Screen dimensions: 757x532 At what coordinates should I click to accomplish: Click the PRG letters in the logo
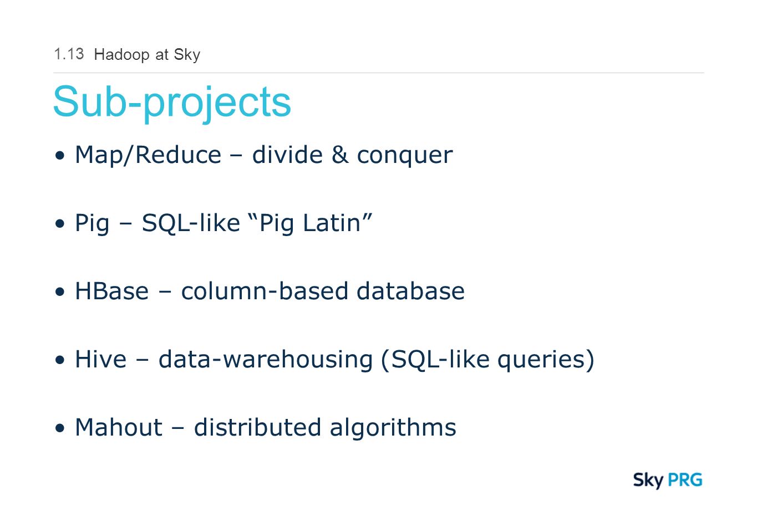(x=685, y=479)
